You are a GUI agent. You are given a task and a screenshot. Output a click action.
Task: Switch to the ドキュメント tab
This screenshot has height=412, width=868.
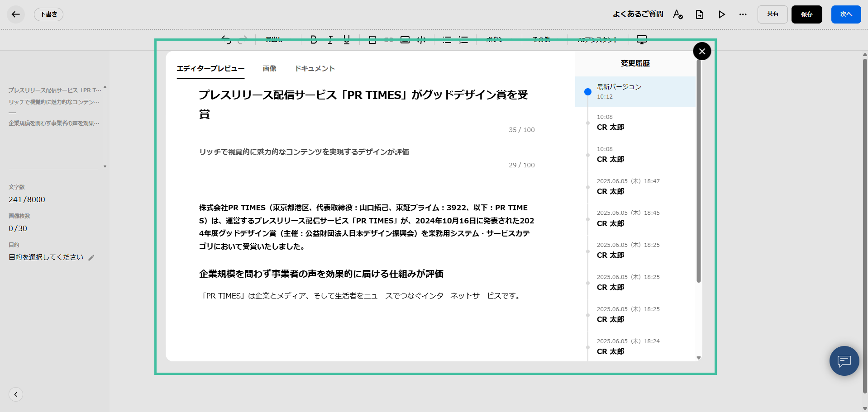[315, 69]
